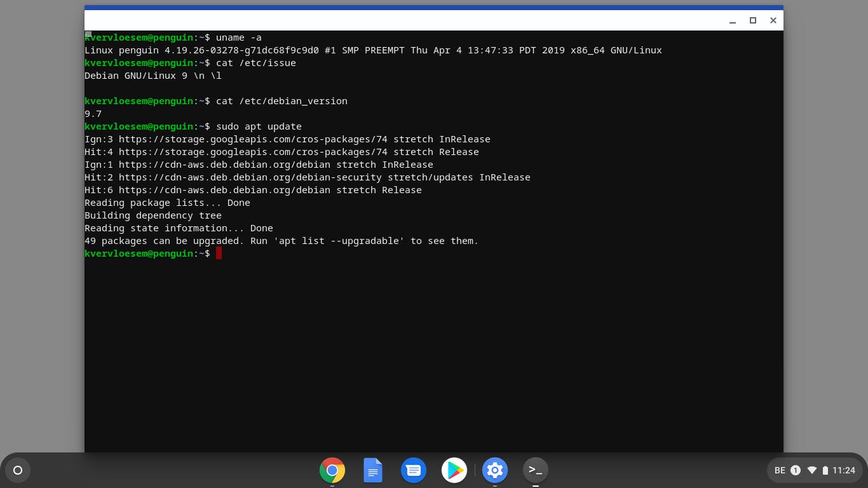This screenshot has width=868, height=488.
Task: Click the Hit:6 debian stretch Release line
Action: click(x=253, y=190)
